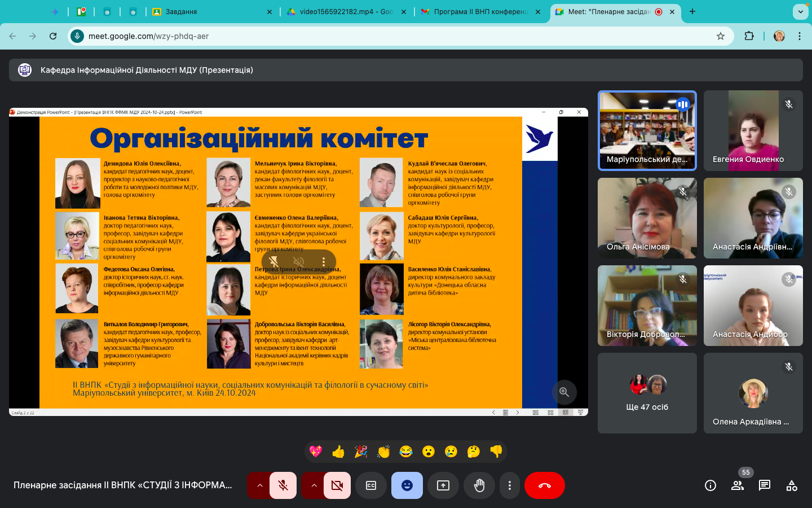Image resolution: width=812 pixels, height=508 pixels.
Task: Switch to the video1565922182.mp4 tab
Action: tap(344, 11)
